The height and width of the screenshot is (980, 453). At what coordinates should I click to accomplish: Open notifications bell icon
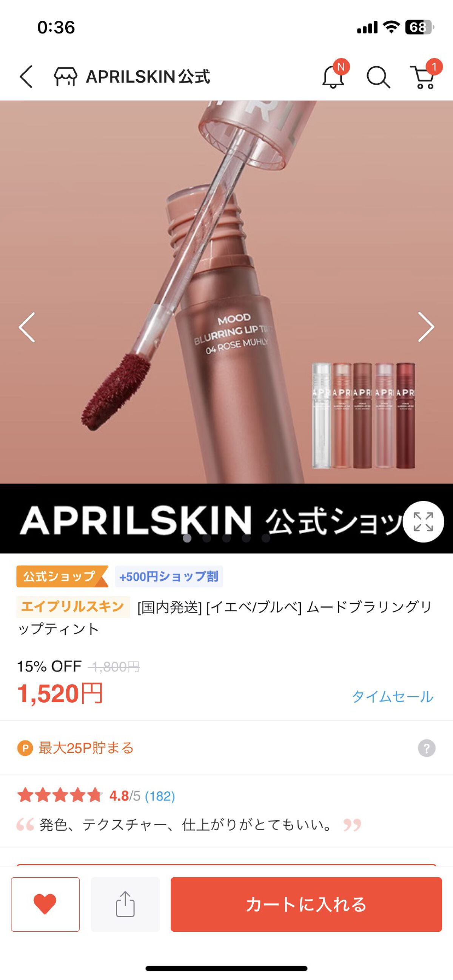[x=333, y=77]
